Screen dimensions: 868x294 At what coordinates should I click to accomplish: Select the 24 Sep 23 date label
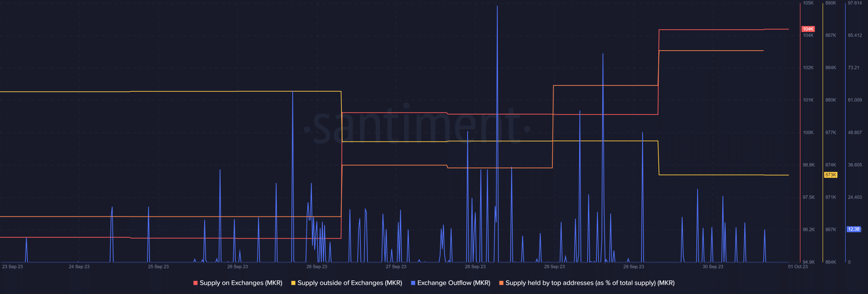coord(79,267)
